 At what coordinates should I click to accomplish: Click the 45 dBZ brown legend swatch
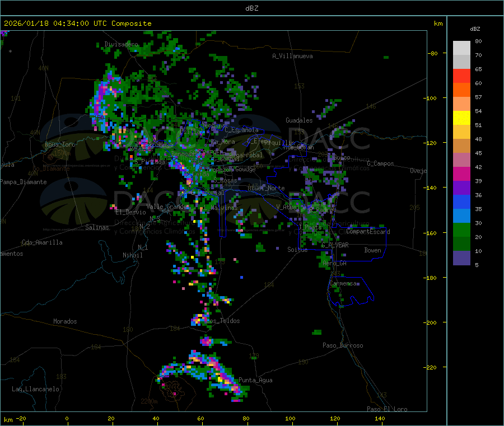coord(461,146)
